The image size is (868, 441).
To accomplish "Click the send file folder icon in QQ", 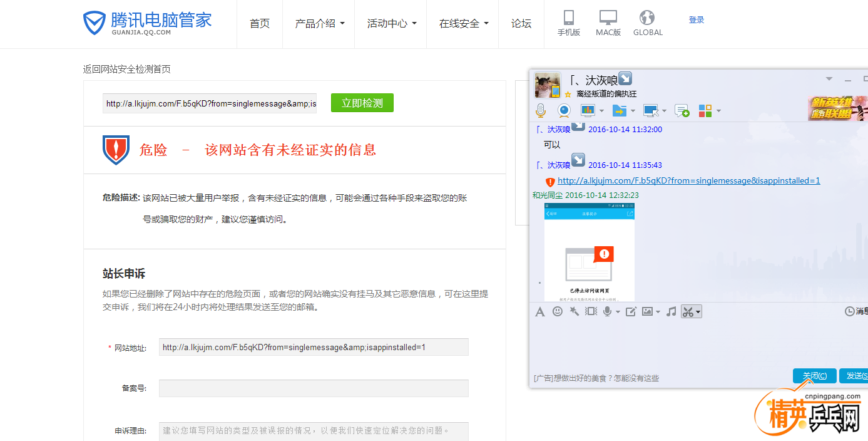I will click(x=619, y=111).
